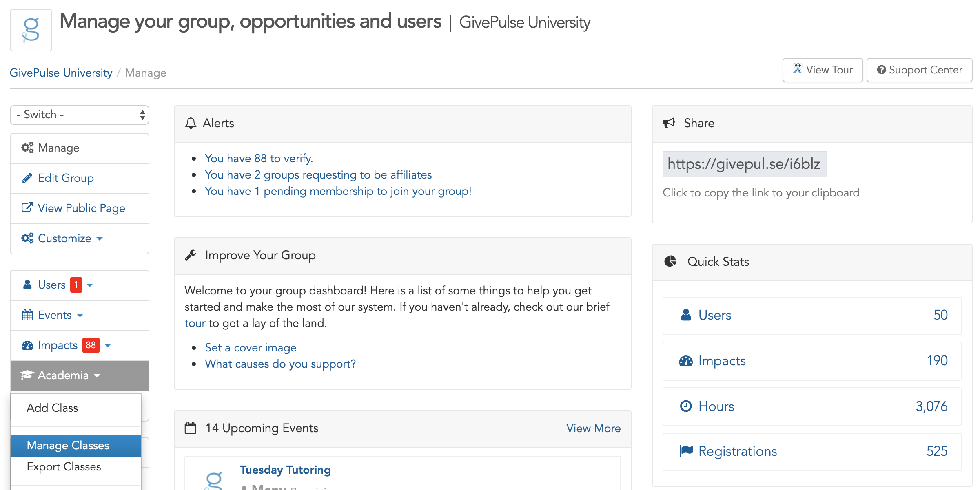Click the person icon in Quick Stats Users row
The image size is (980, 490).
point(686,315)
